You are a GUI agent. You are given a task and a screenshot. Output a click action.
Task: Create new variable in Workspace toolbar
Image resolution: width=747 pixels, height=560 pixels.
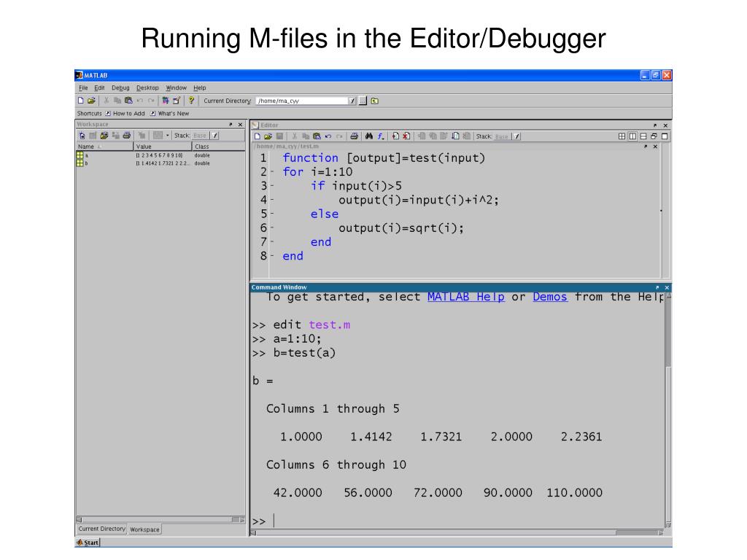click(x=82, y=136)
